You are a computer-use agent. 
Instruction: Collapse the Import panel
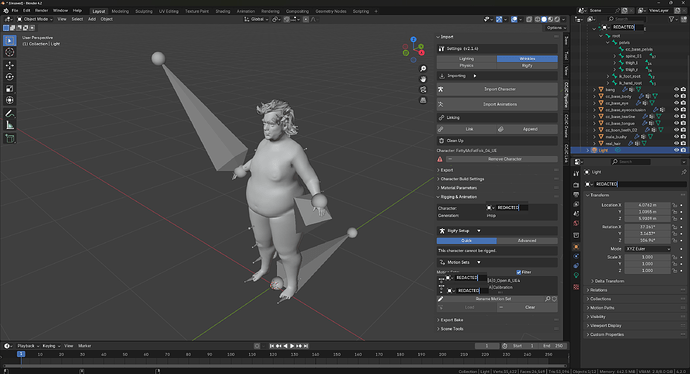pyautogui.click(x=446, y=37)
